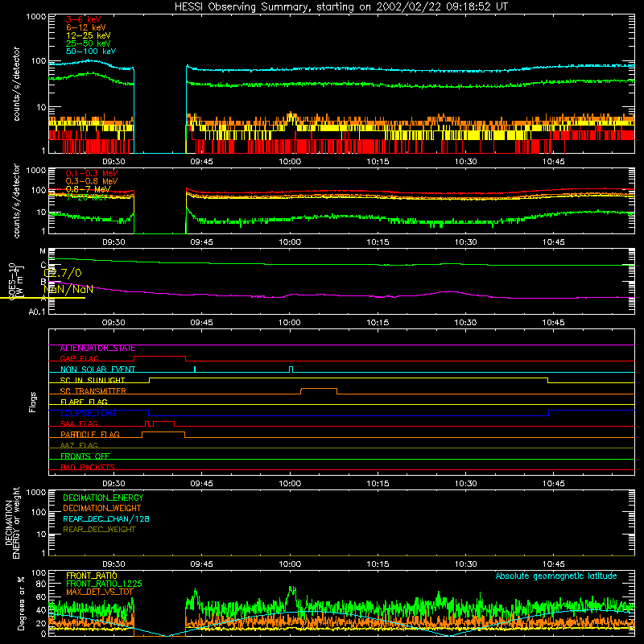Click the SC_IN_SUNLIGHT flag label
644x644 pixels.
pyautogui.click(x=93, y=380)
